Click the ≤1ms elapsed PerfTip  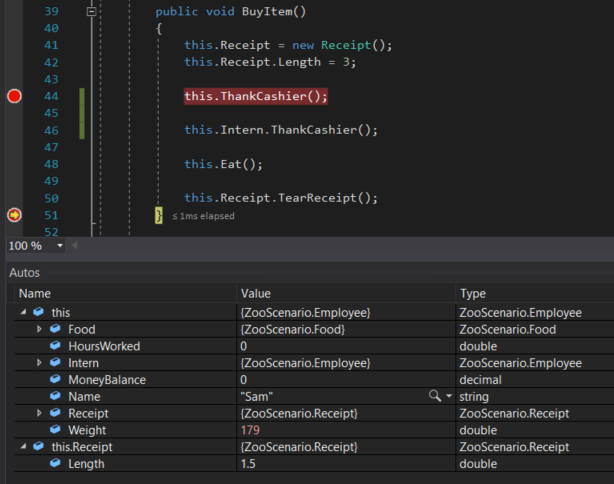click(x=204, y=216)
